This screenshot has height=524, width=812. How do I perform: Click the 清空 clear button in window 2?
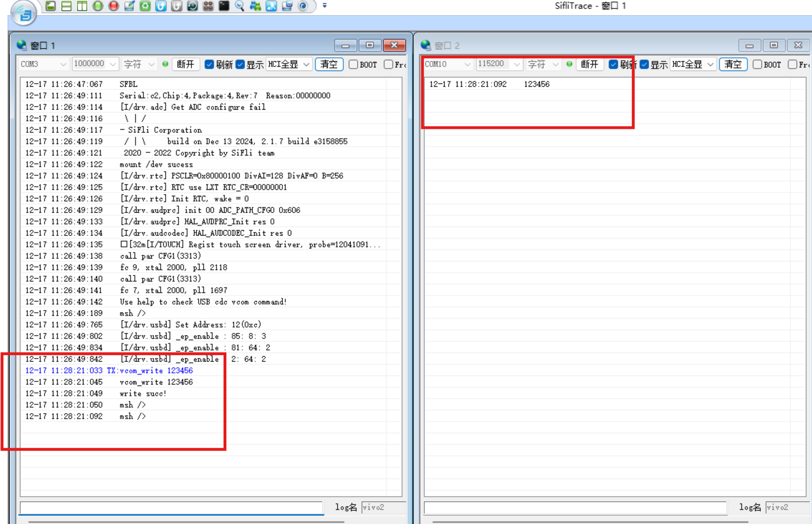click(x=733, y=64)
